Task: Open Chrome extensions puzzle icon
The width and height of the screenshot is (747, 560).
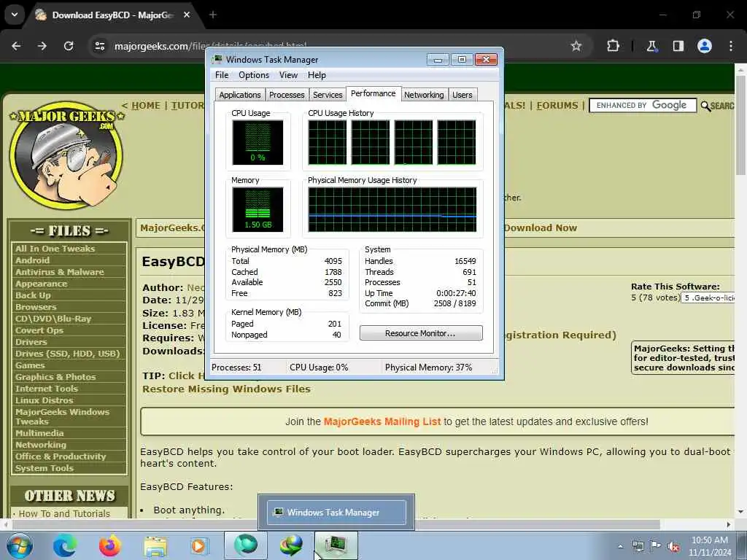Action: (613, 46)
